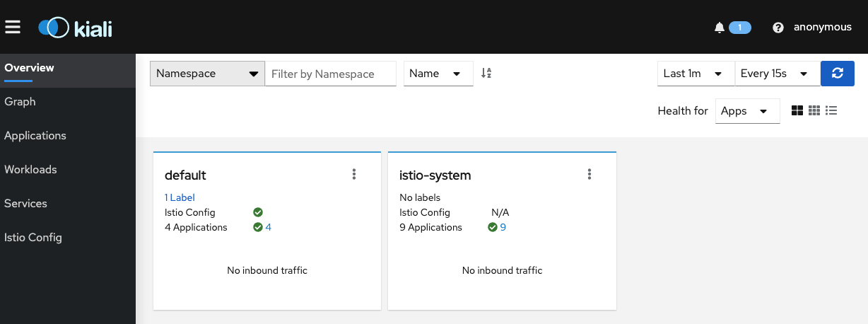This screenshot has width=868, height=324.
Task: Open the Istio Config page
Action: [x=68, y=238]
